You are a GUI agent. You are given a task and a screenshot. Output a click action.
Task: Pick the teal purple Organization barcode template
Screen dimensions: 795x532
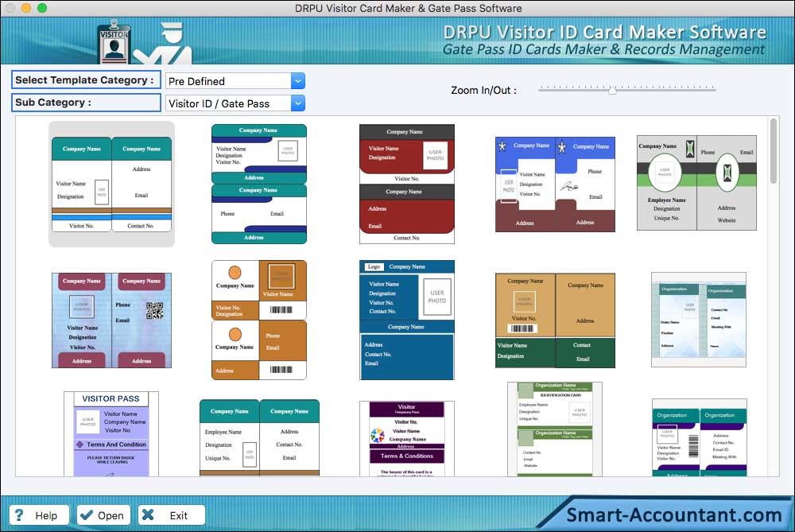pyautogui.click(x=699, y=437)
